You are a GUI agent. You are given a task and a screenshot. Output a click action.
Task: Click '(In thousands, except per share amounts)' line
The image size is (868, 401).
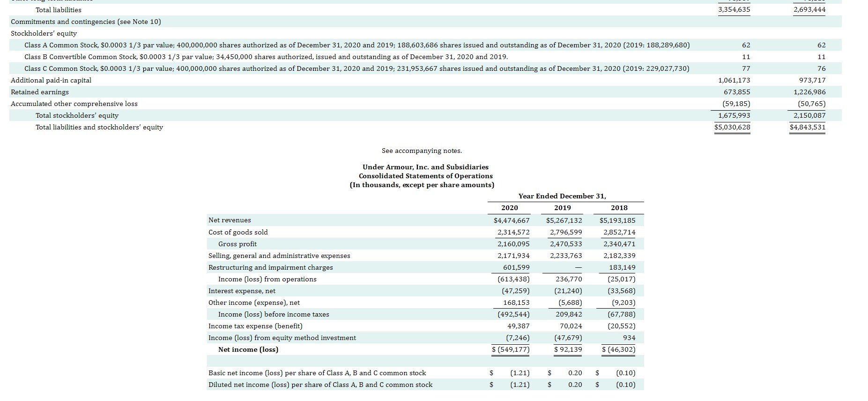422,185
